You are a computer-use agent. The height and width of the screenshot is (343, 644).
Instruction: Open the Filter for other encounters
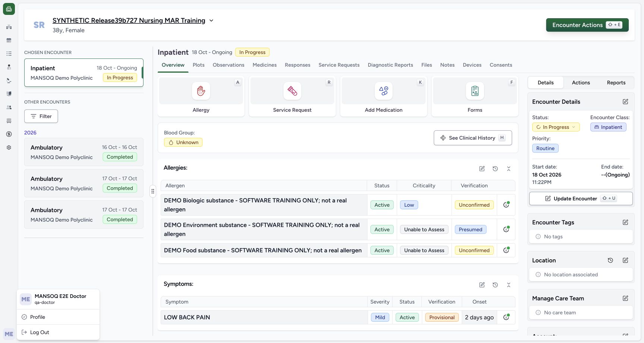tap(41, 116)
